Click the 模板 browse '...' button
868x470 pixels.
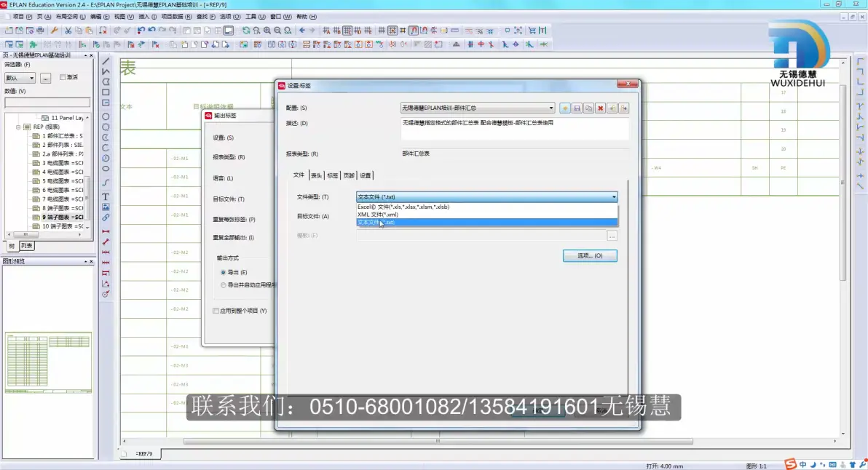pos(612,236)
